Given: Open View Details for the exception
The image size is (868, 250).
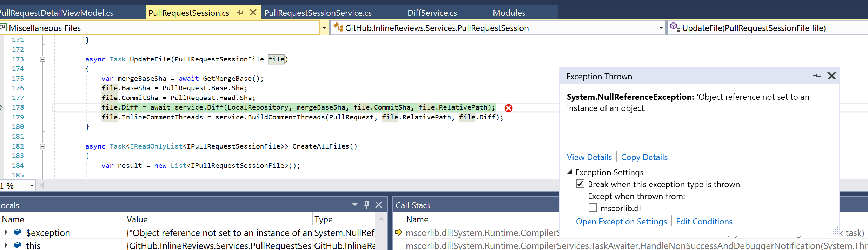Looking at the screenshot, I should (589, 157).
